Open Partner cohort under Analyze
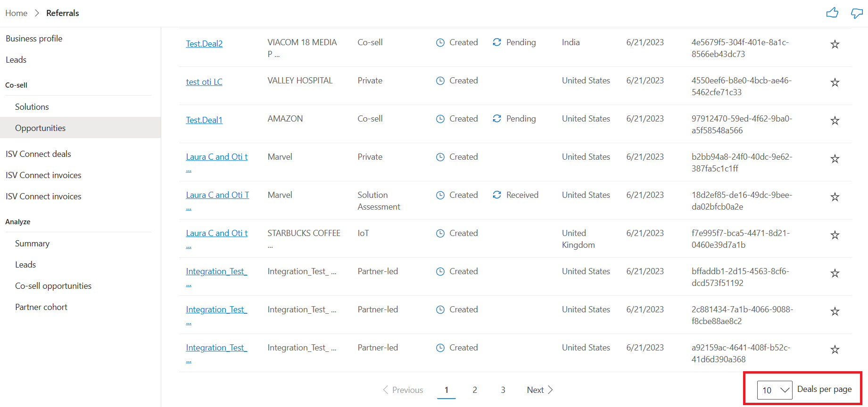The height and width of the screenshot is (407, 868). click(x=41, y=307)
